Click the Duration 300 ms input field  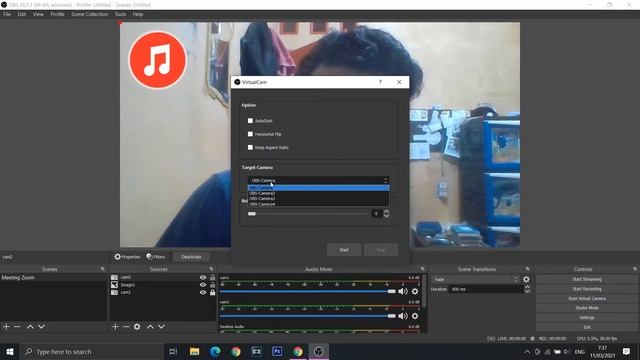coord(486,289)
